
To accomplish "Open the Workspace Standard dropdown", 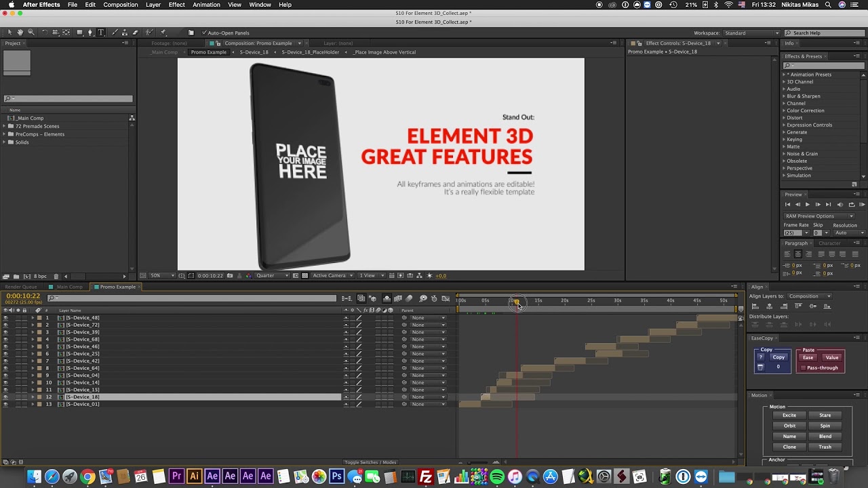I will pyautogui.click(x=752, y=33).
